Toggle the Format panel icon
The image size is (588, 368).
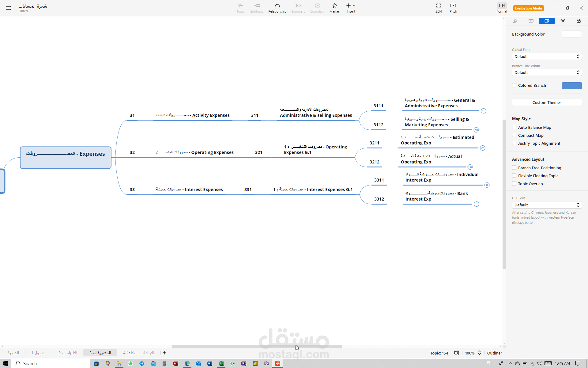click(x=502, y=6)
